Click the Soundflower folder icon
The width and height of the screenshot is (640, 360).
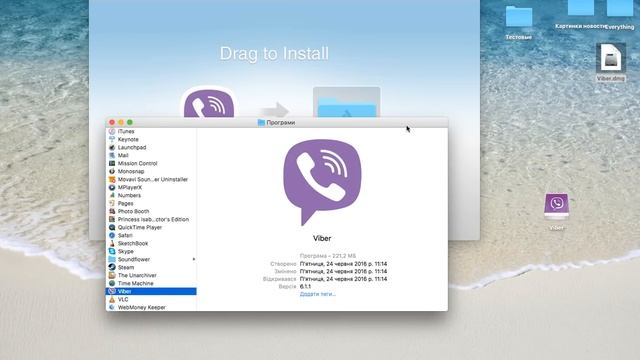pos(112,259)
